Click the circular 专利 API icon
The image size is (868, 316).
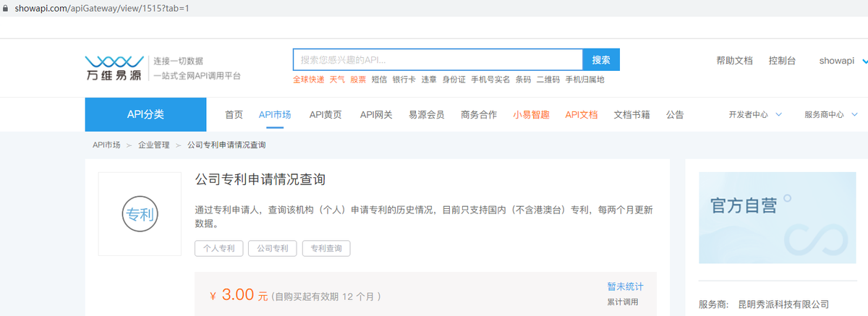pyautogui.click(x=140, y=214)
